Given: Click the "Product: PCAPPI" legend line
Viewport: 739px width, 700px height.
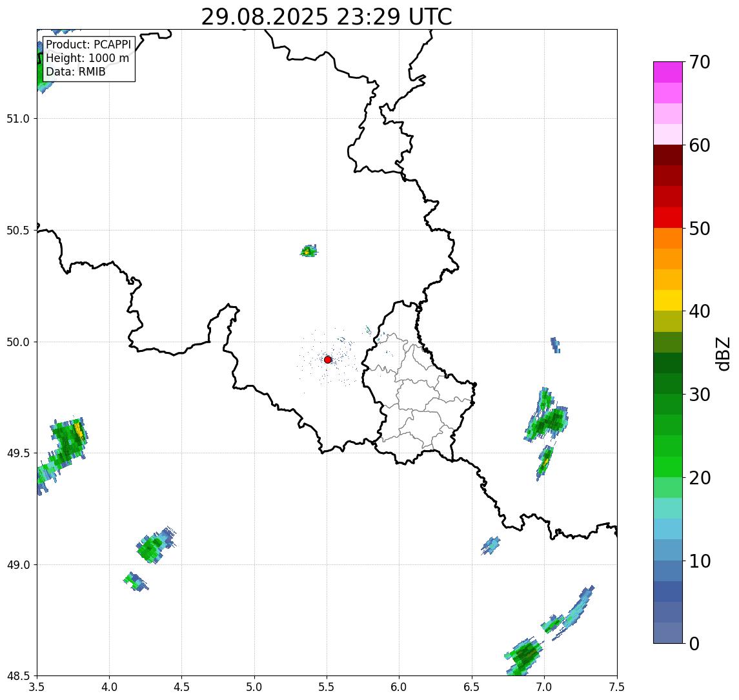Looking at the screenshot, I should (88, 45).
